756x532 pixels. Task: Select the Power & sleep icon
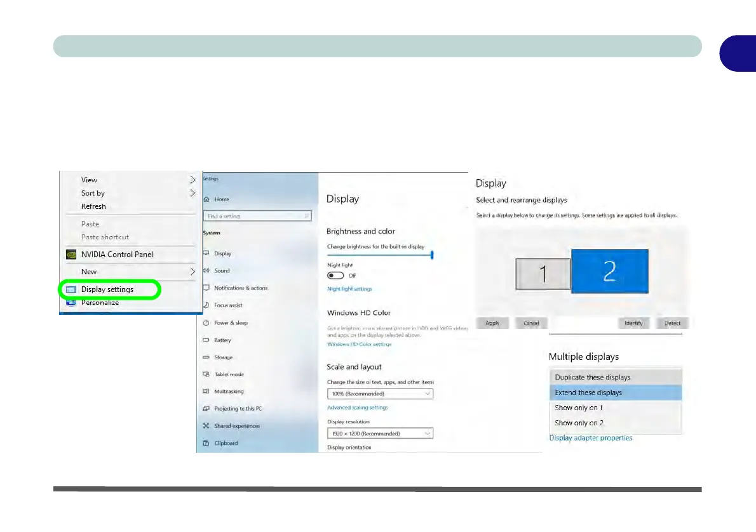point(206,323)
